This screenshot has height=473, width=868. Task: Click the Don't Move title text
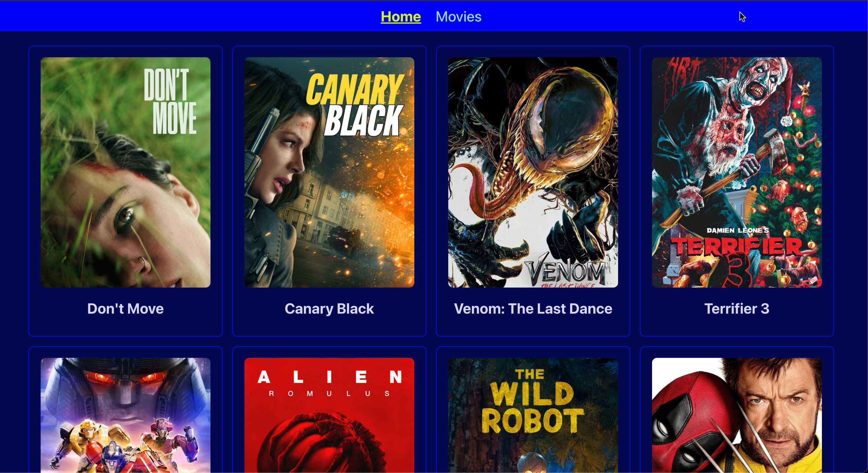(125, 308)
